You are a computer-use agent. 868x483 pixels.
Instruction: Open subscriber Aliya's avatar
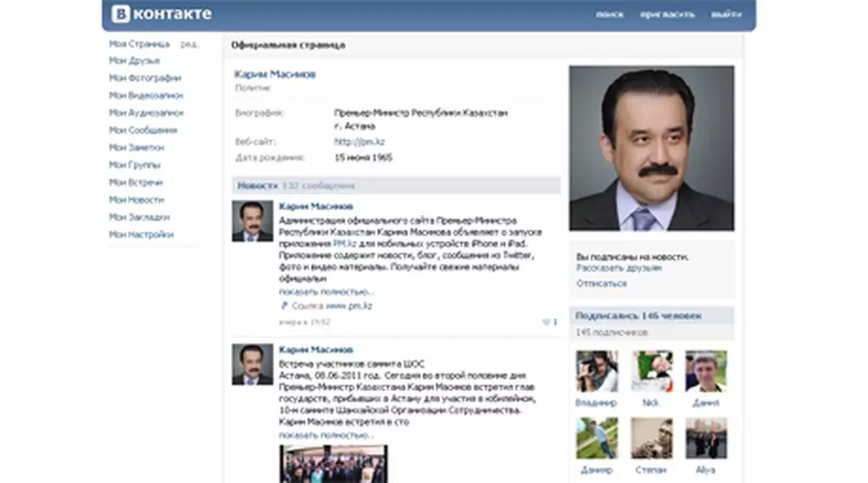pyautogui.click(x=706, y=438)
